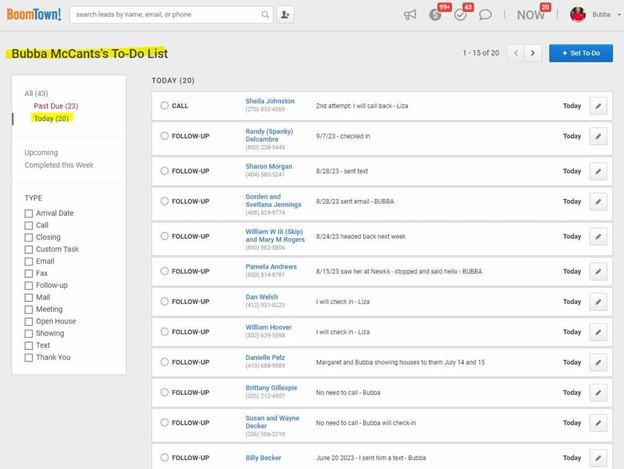Edit the Dan Welsh follow-up
The height and width of the screenshot is (469, 624).
[598, 302]
